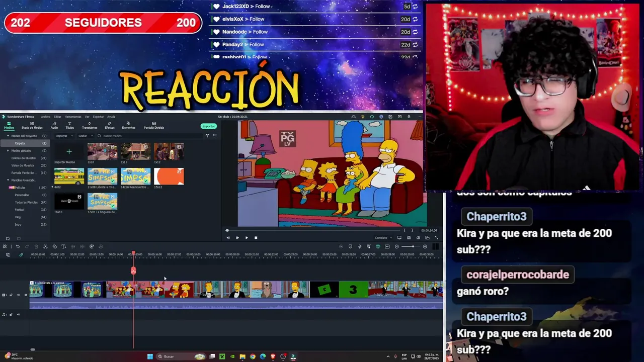The image size is (644, 362).
Task: Open the Pantalla Dividida tab
Action: tap(154, 125)
